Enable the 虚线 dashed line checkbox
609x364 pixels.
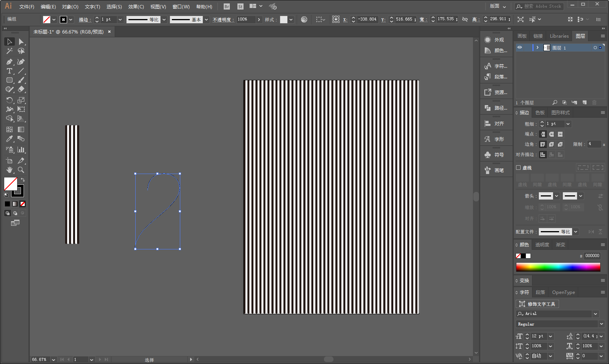coord(518,168)
